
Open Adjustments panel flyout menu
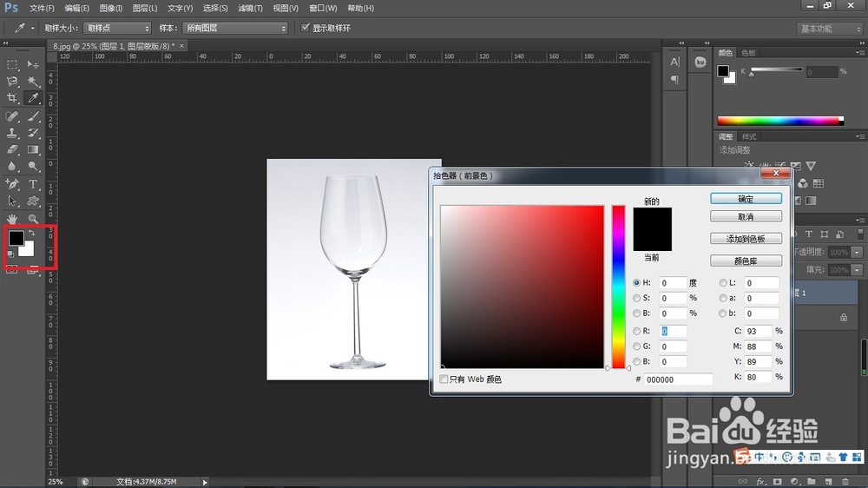coord(859,136)
